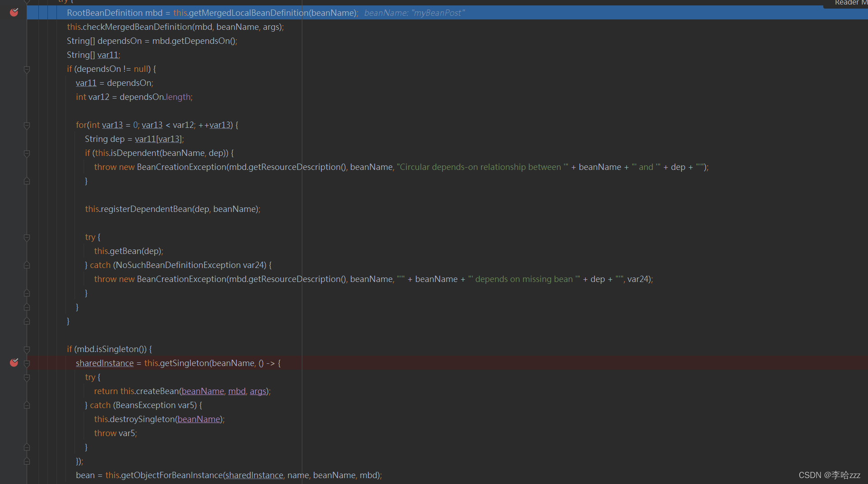
Task: Click var11 in 'String[] var11;' declaration
Action: point(108,55)
